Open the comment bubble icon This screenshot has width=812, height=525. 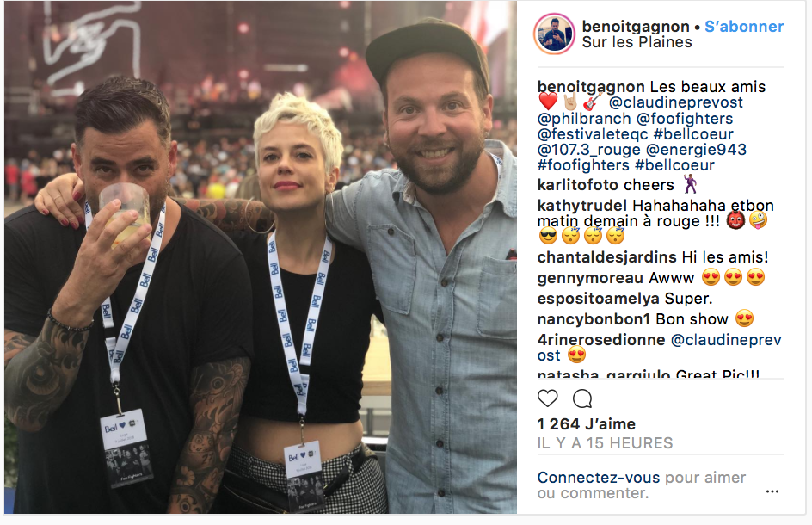[x=582, y=398]
